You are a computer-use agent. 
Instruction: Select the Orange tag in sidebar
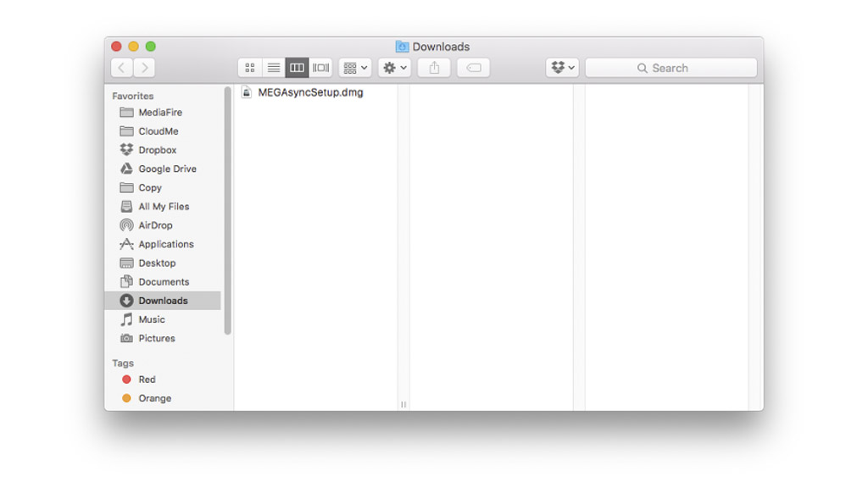(153, 398)
